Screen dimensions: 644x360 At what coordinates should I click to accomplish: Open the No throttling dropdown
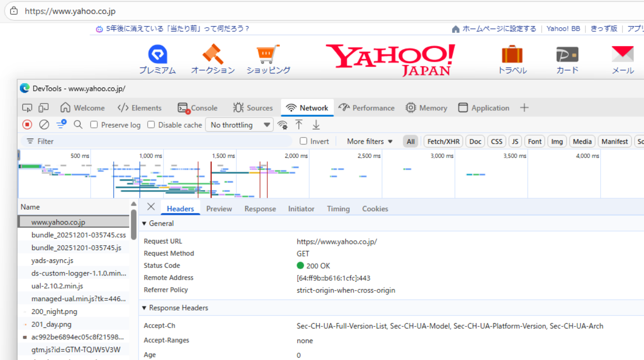coord(239,125)
